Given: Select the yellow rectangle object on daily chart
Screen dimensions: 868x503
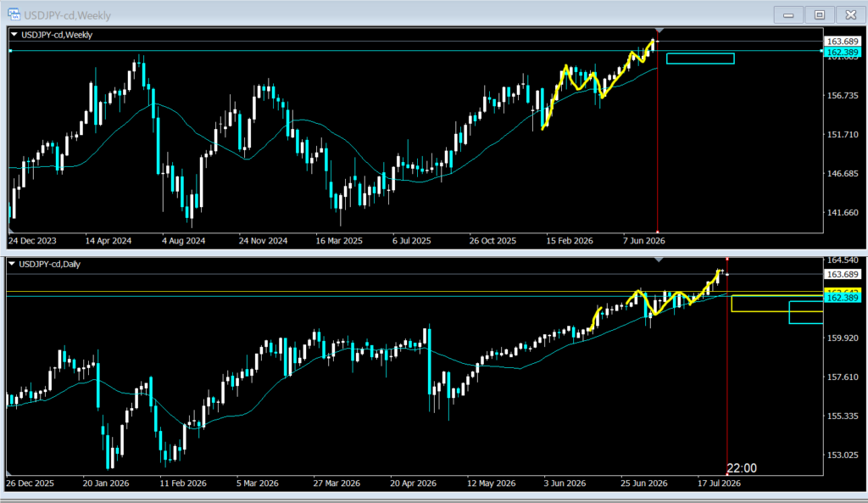Looking at the screenshot, I should 777,304.
